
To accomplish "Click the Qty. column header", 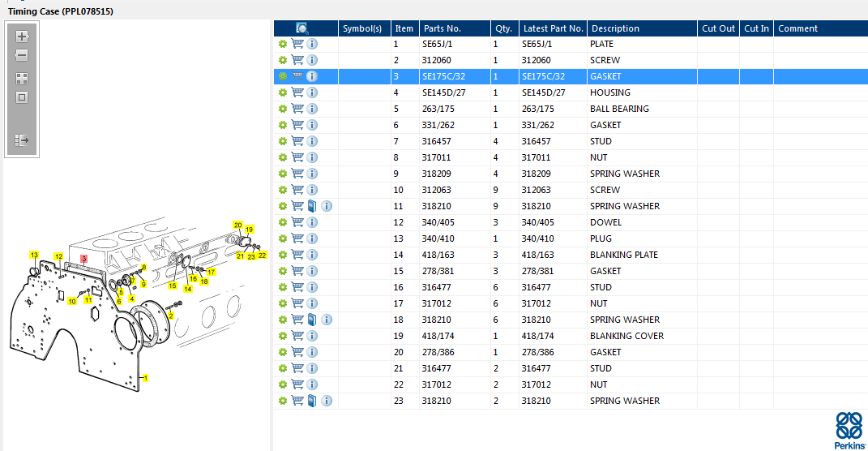I will [504, 28].
